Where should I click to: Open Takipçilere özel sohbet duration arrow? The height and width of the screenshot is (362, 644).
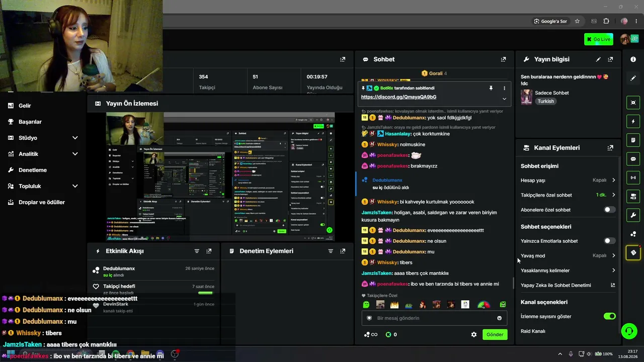coord(613,195)
